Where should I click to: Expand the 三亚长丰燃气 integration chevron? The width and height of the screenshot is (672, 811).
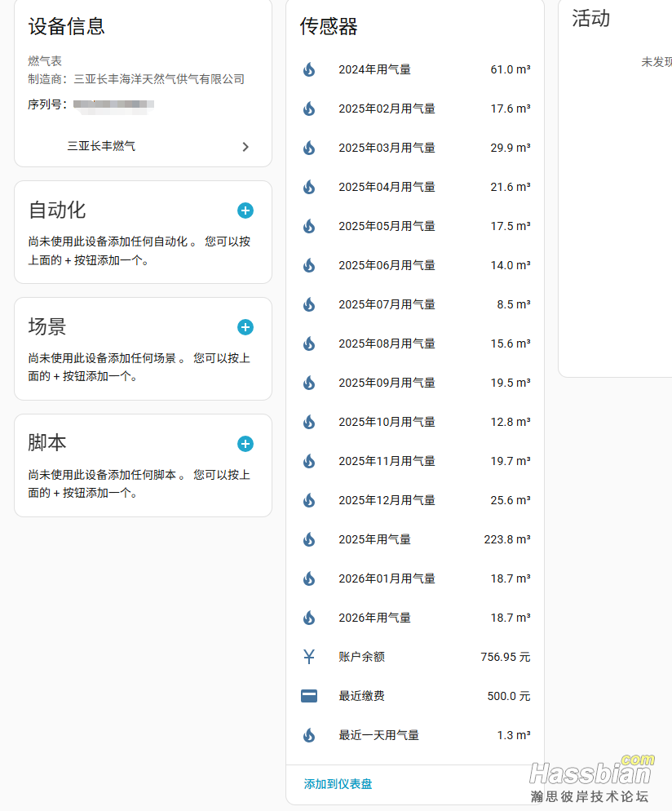coord(245,147)
